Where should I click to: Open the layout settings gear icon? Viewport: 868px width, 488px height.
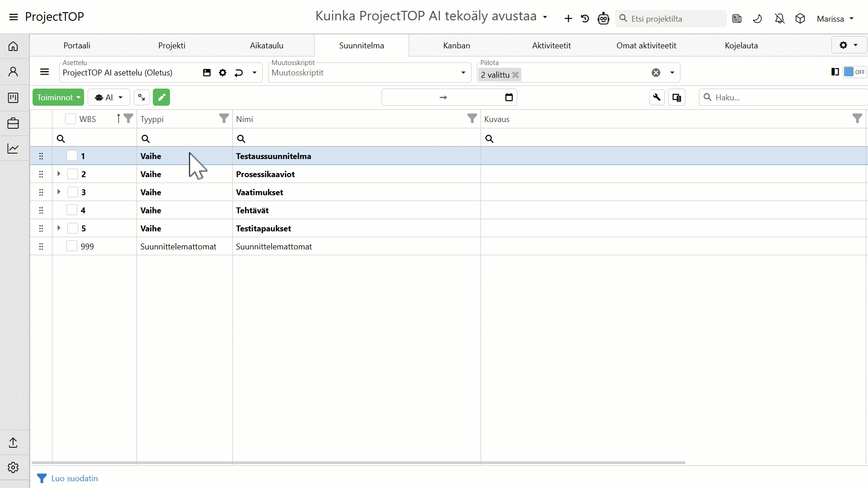[222, 73]
